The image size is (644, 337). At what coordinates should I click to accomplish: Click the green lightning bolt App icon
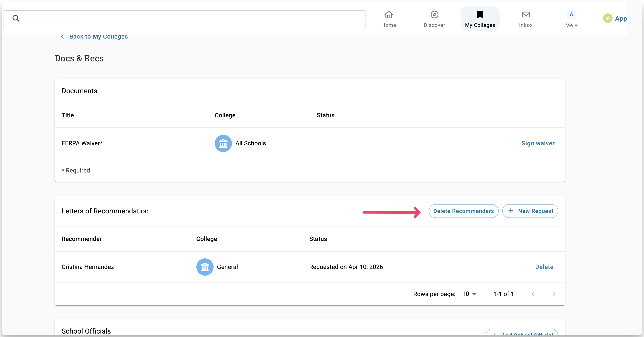click(x=608, y=18)
